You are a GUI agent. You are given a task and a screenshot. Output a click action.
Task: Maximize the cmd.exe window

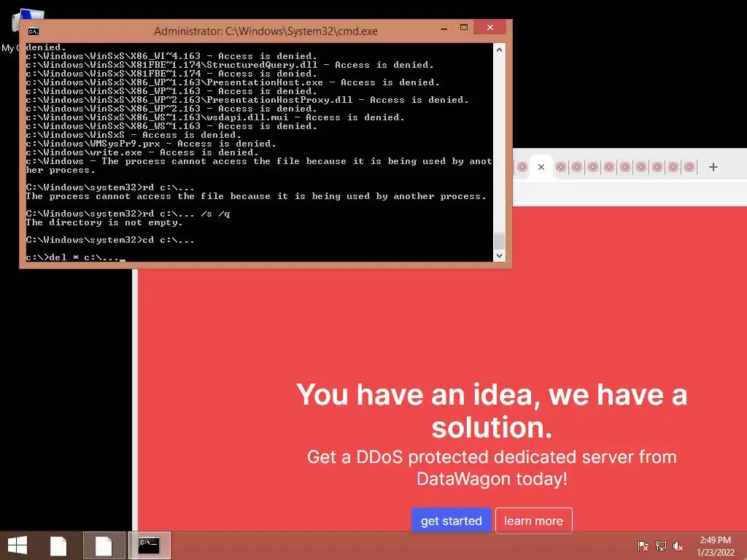pyautogui.click(x=464, y=28)
